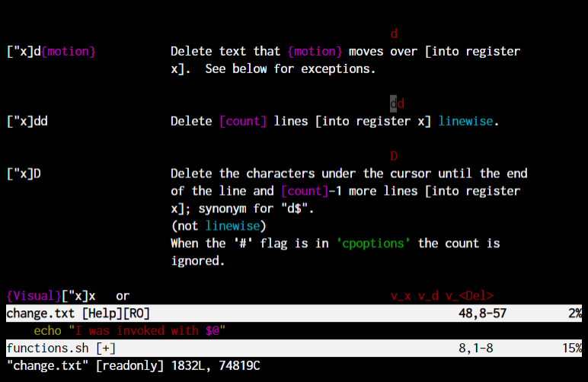Click the functions.sh [+] status line
Viewport: 588px width, 382px height.
click(x=294, y=348)
